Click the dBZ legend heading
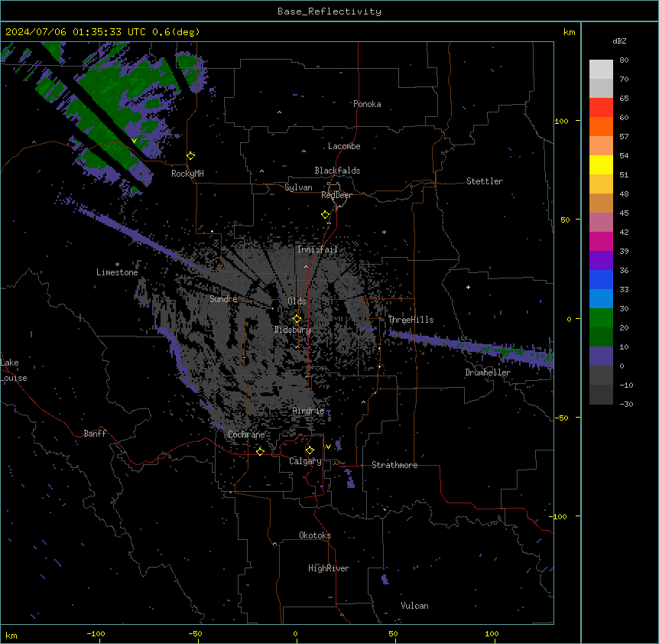 (x=619, y=41)
